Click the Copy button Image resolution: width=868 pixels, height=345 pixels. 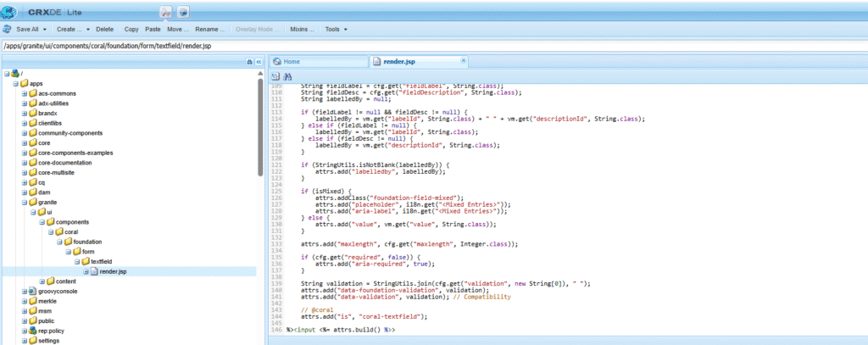[131, 29]
